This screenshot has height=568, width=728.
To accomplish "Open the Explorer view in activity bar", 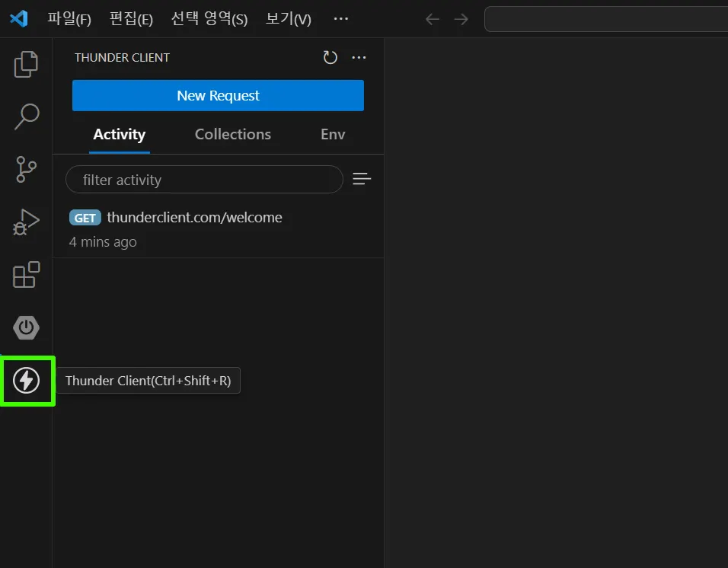I will coord(26,64).
